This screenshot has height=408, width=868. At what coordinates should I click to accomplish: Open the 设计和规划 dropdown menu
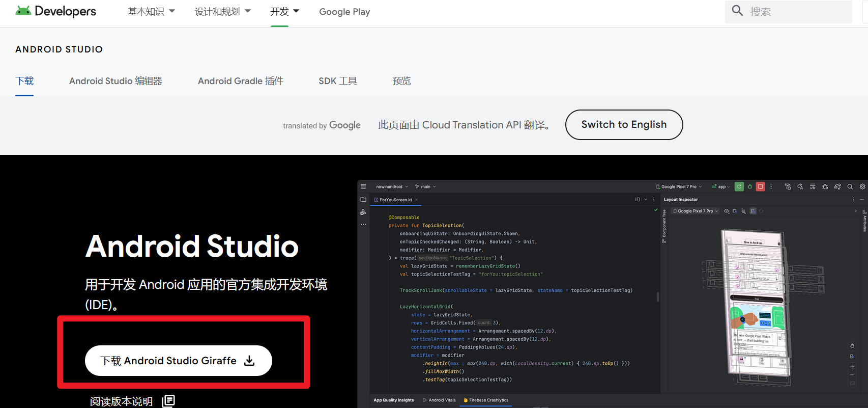(x=222, y=11)
